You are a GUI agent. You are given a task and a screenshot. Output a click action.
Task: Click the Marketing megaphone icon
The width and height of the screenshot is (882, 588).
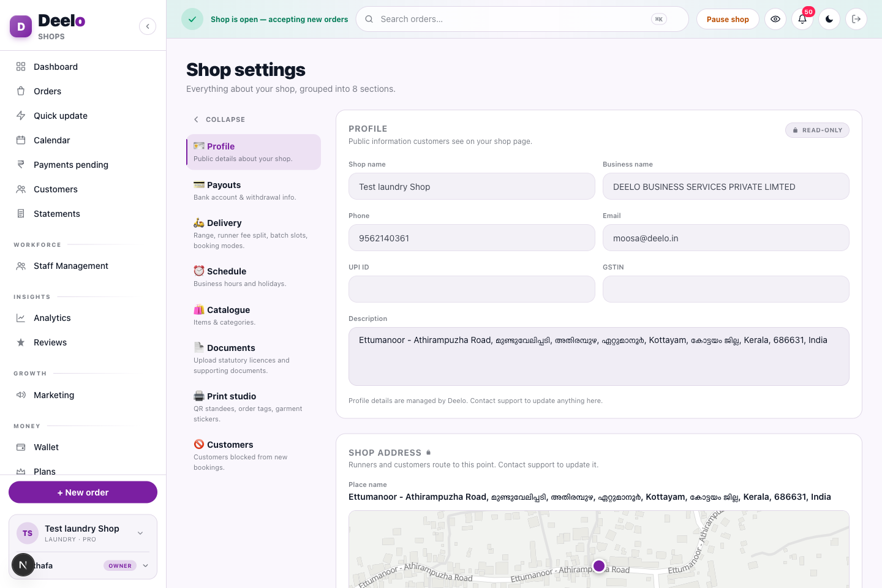21,395
